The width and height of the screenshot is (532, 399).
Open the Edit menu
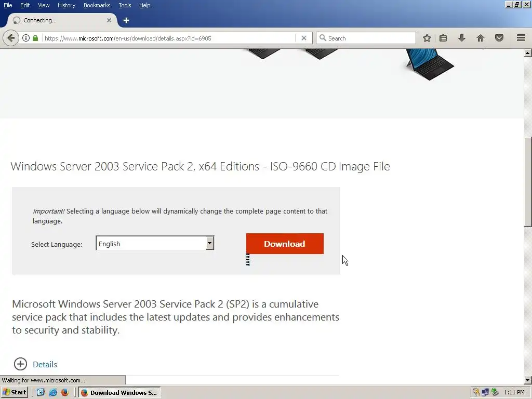25,5
